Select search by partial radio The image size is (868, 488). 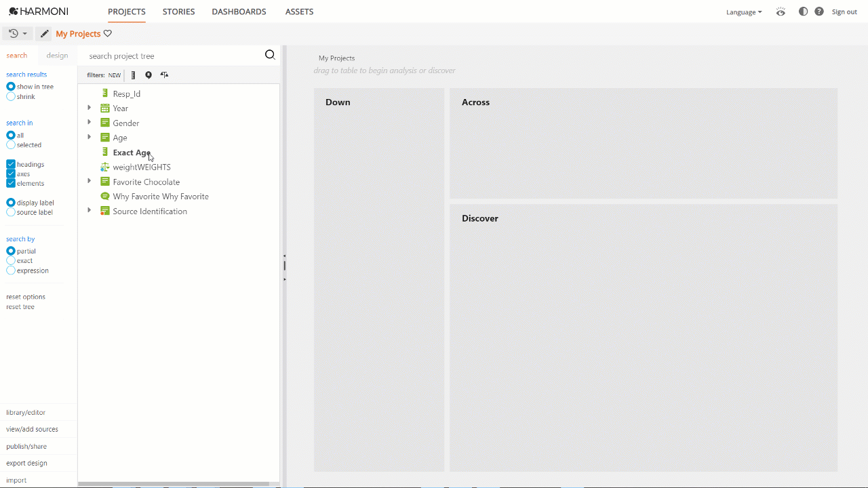pos(11,251)
